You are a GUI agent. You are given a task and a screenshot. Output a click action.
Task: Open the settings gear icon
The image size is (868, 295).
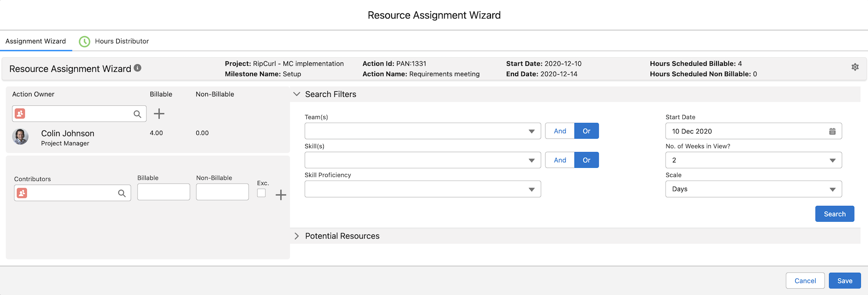pos(855,67)
